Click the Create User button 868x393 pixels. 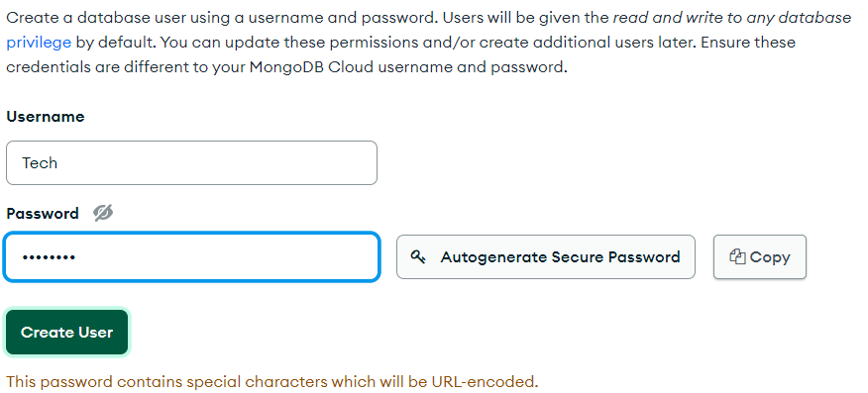(67, 333)
